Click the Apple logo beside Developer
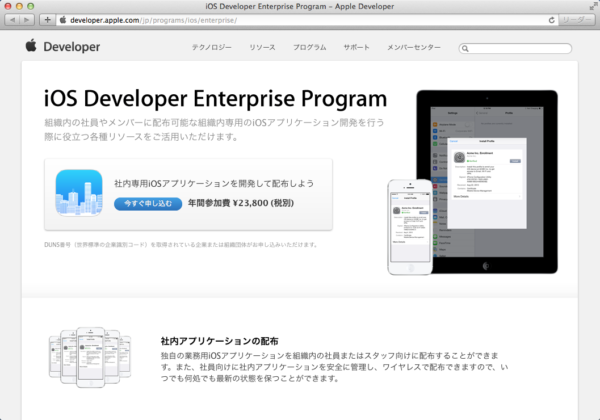The image size is (600, 420). [x=31, y=46]
